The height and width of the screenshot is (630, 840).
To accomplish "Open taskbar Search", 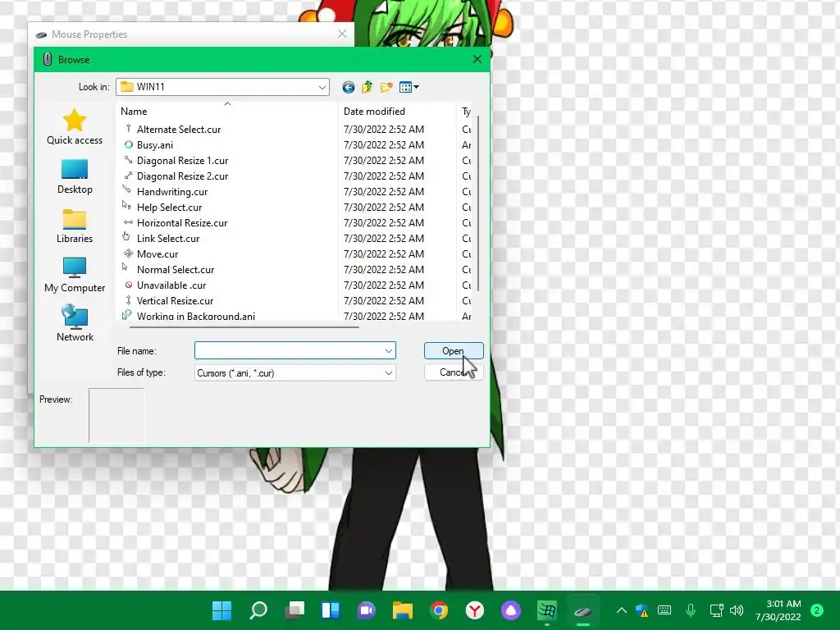I will coord(258,610).
